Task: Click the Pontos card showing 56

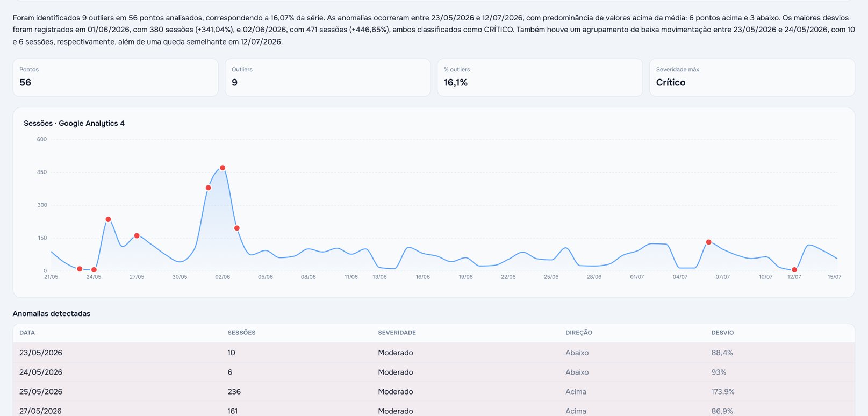Action: [x=116, y=77]
